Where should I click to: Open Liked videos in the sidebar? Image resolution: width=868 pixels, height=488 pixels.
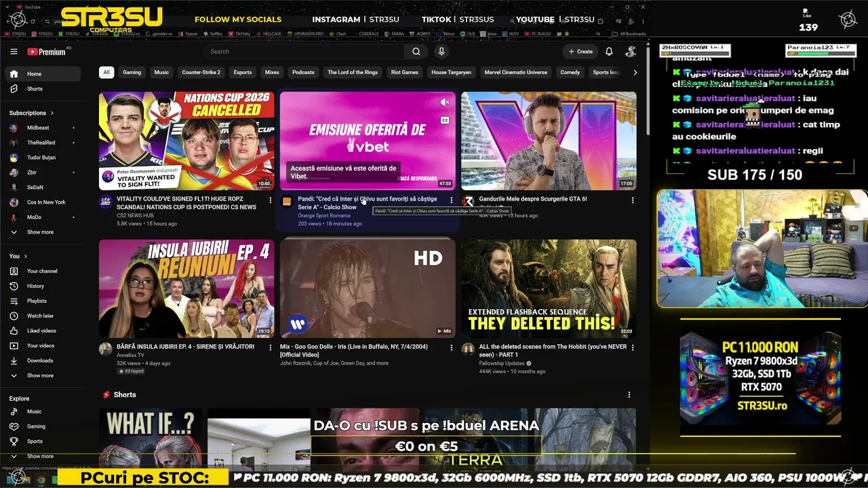43,331
